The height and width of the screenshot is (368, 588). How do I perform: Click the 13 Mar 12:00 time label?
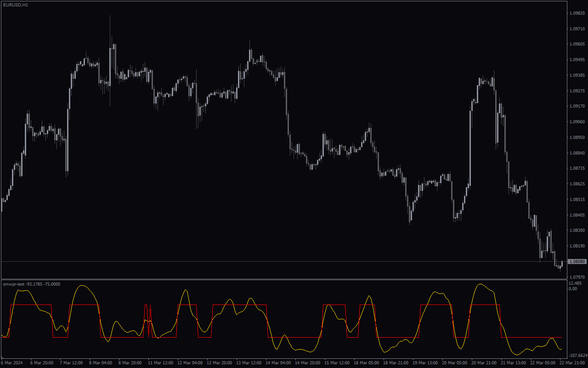(249, 363)
